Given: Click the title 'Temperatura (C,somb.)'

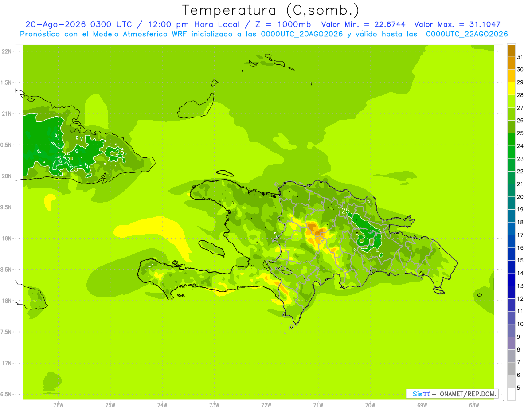Looking at the screenshot, I should (x=270, y=11).
